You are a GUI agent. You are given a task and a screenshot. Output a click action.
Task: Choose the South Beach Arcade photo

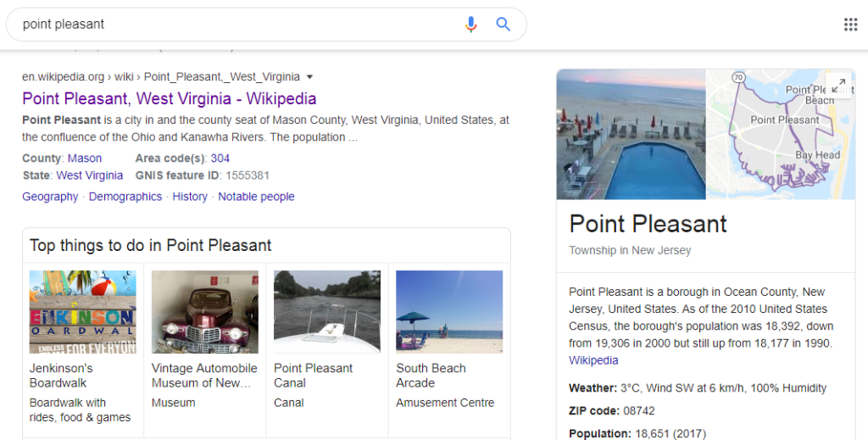tap(448, 311)
